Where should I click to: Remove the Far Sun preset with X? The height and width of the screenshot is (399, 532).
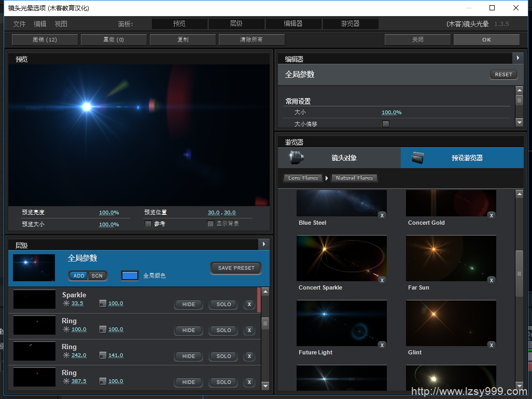492,280
